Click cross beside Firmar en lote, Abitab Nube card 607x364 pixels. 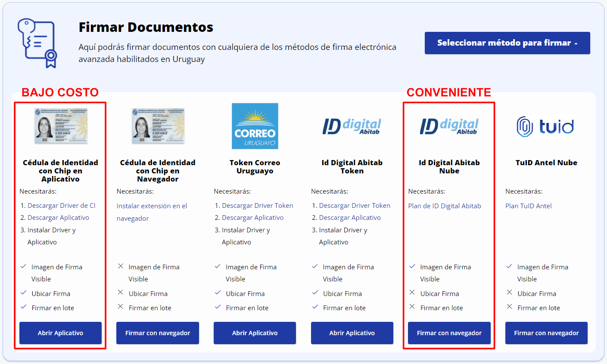412,307
